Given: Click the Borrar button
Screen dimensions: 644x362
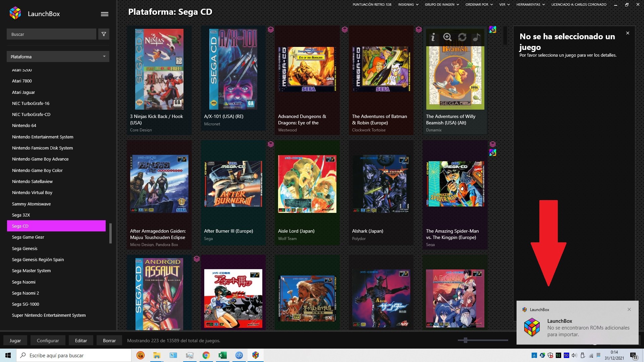Looking at the screenshot, I should point(109,341).
